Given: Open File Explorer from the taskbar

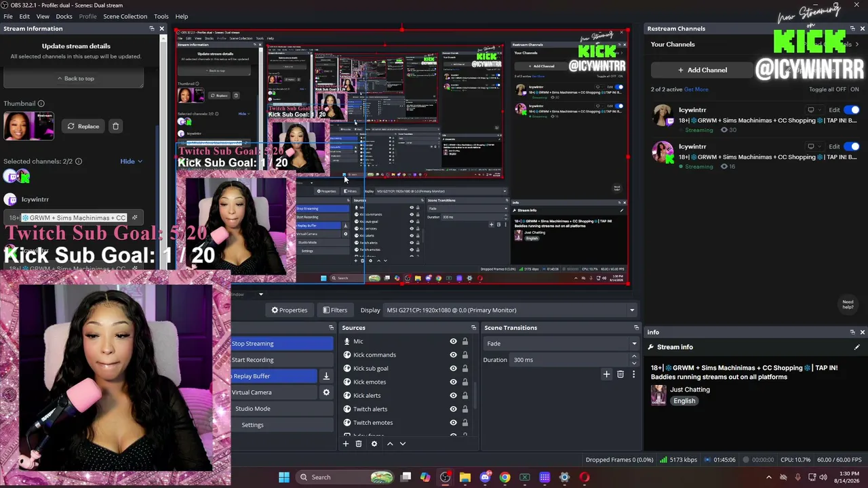Looking at the screenshot, I should click(x=465, y=477).
